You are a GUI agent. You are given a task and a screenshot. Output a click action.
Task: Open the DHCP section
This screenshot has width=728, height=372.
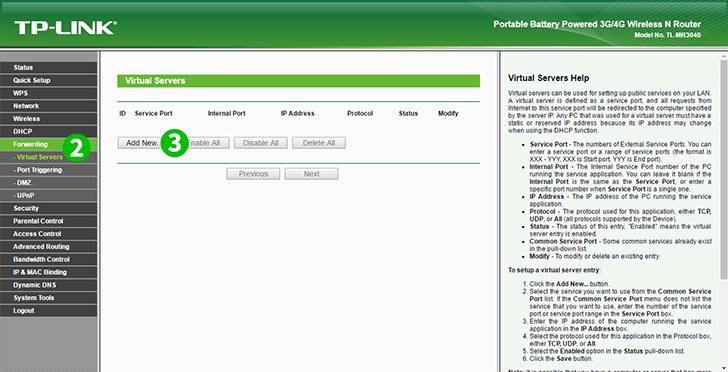coord(49,131)
